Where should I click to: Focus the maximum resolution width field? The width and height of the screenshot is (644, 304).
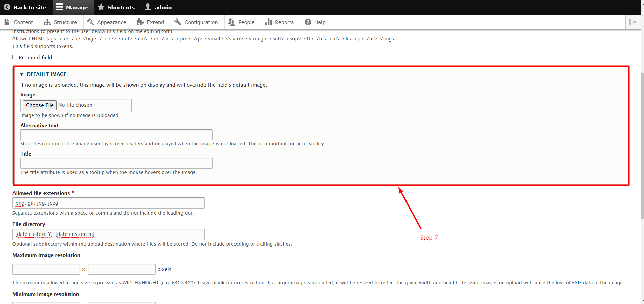pyautogui.click(x=46, y=269)
